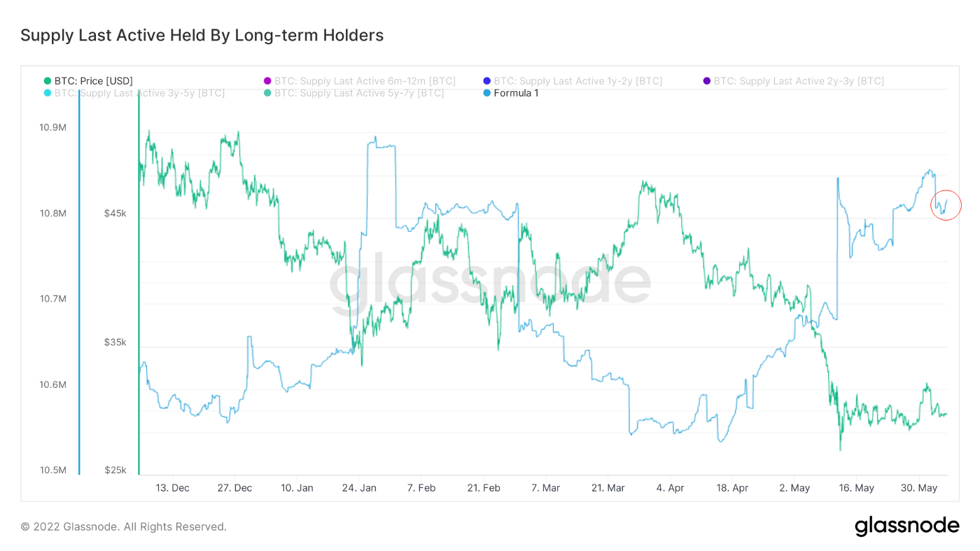Click the Formula 1 legend dot

tap(486, 93)
